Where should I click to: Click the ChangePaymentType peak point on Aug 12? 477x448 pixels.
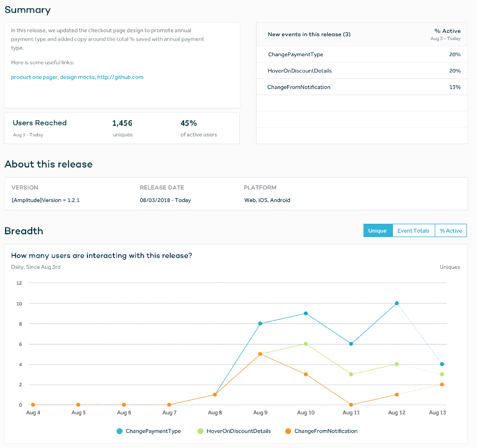coord(396,303)
